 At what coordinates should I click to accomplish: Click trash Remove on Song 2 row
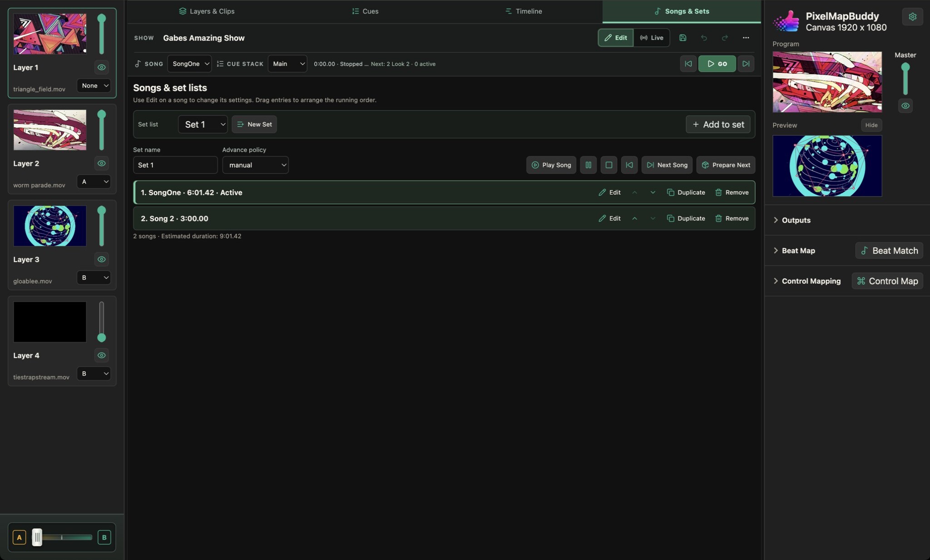[x=732, y=218]
